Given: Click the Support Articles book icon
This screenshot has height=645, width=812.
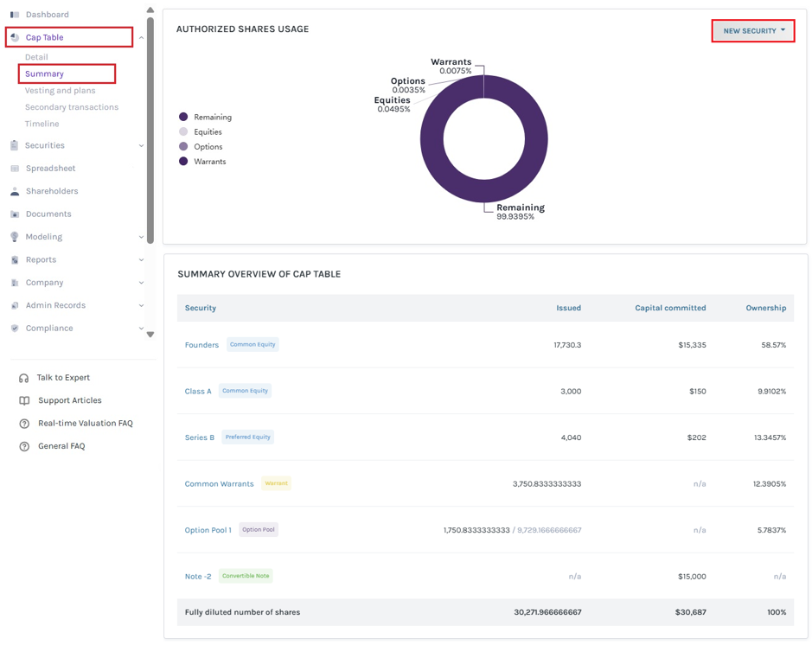Looking at the screenshot, I should pyautogui.click(x=24, y=400).
